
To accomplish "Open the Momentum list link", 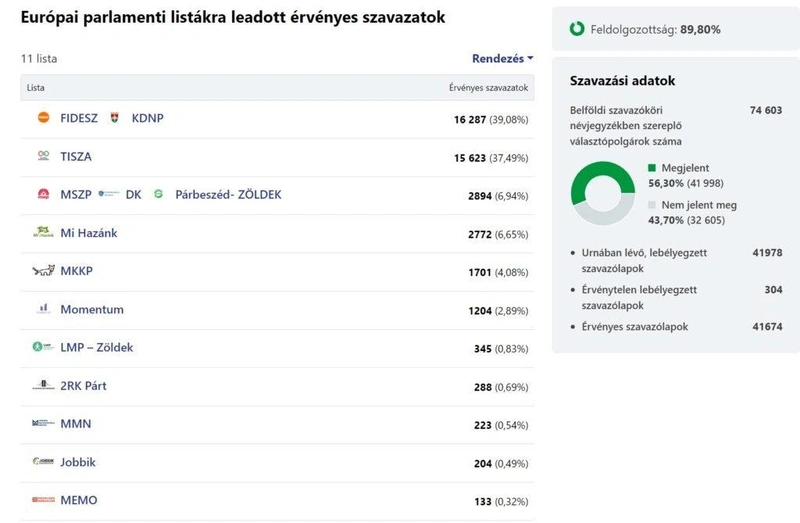I will [92, 309].
